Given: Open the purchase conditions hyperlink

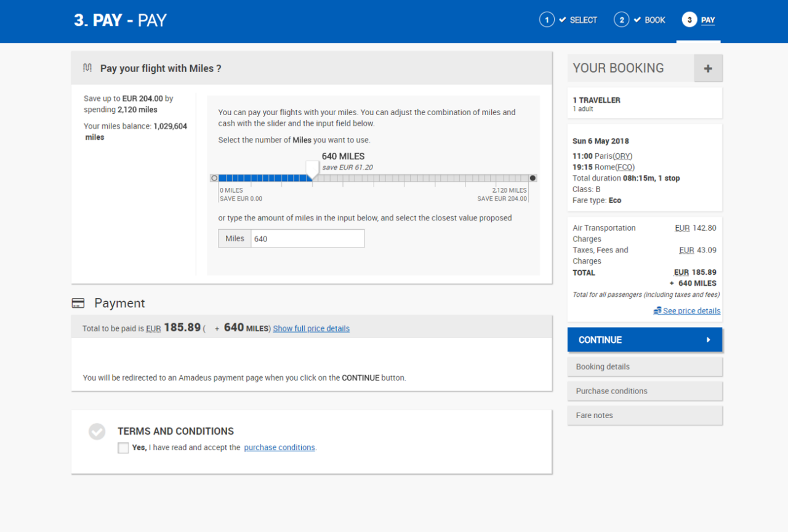Looking at the screenshot, I should coord(279,448).
